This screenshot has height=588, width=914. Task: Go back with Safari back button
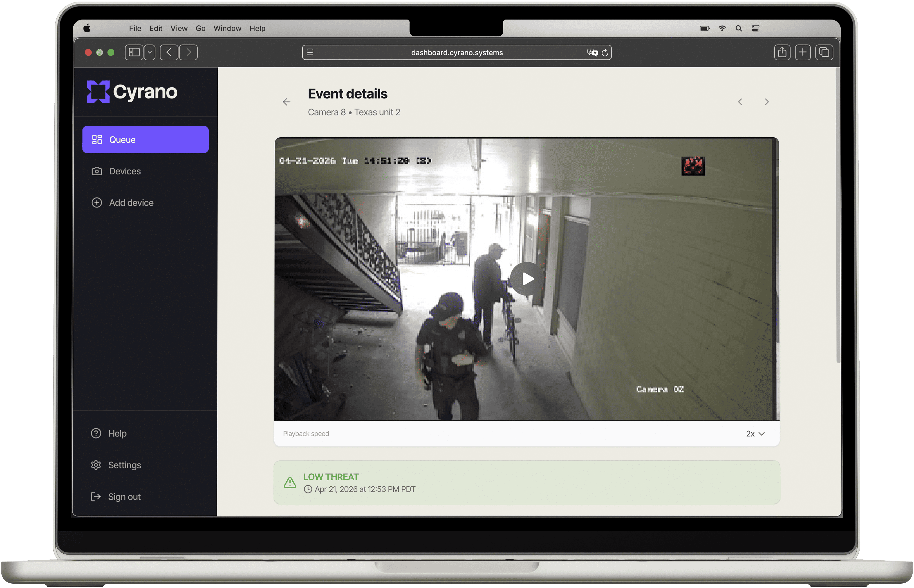169,52
